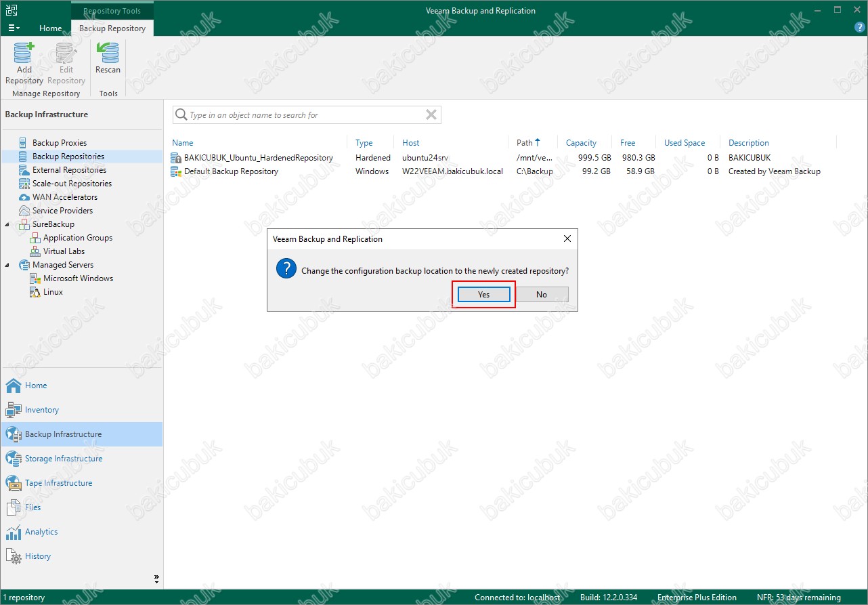868x605 pixels.
Task: Select Service Providers node
Action: click(63, 211)
